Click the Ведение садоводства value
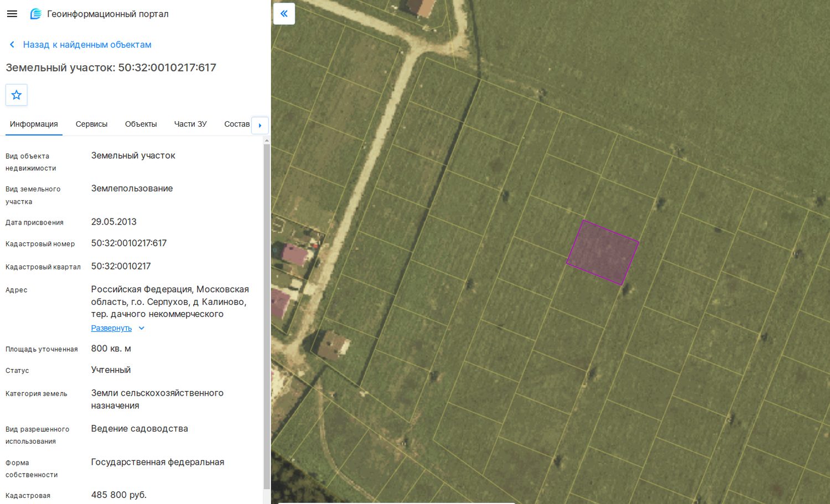830x504 pixels. tap(139, 429)
